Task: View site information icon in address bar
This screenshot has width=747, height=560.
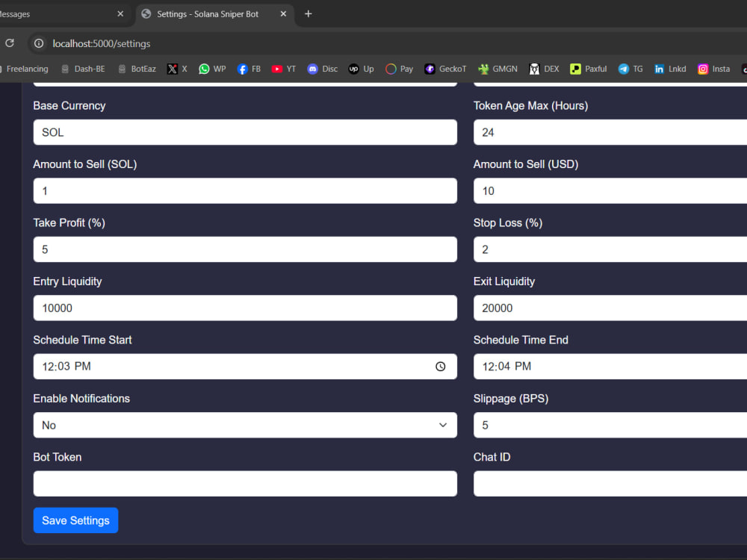Action: [39, 43]
